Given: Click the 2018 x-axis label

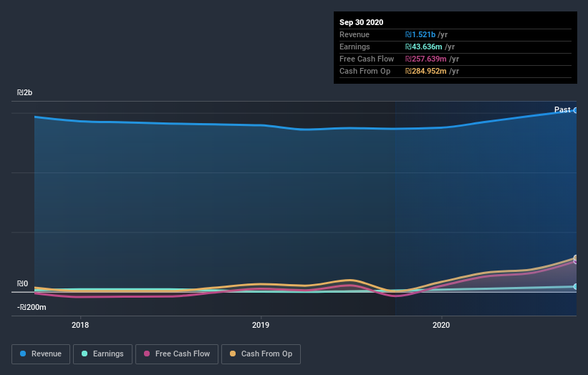Looking at the screenshot, I should click(80, 325).
